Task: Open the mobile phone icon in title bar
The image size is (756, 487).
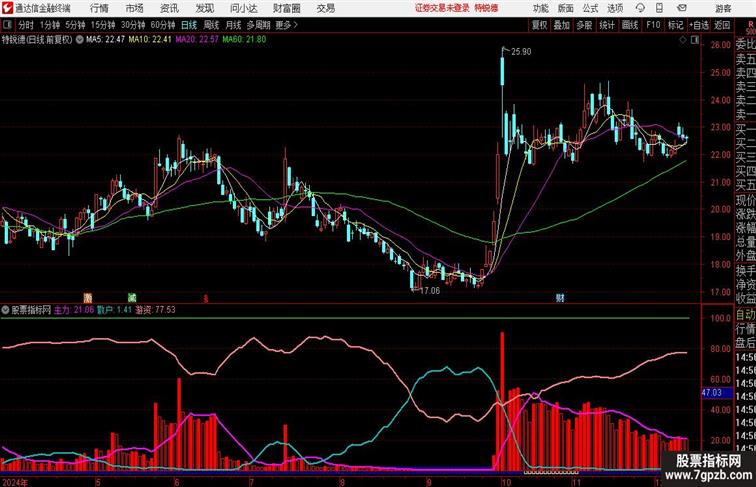Action: coord(659,8)
